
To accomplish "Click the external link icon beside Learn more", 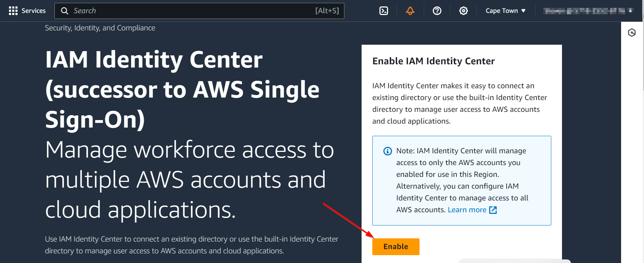I will tap(493, 210).
